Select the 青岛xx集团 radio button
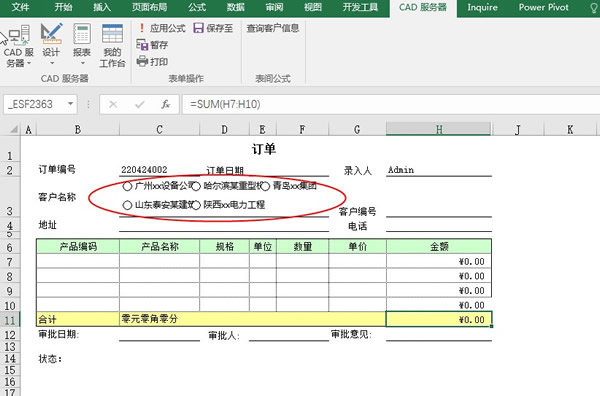This screenshot has width=600, height=396. pyautogui.click(x=265, y=186)
